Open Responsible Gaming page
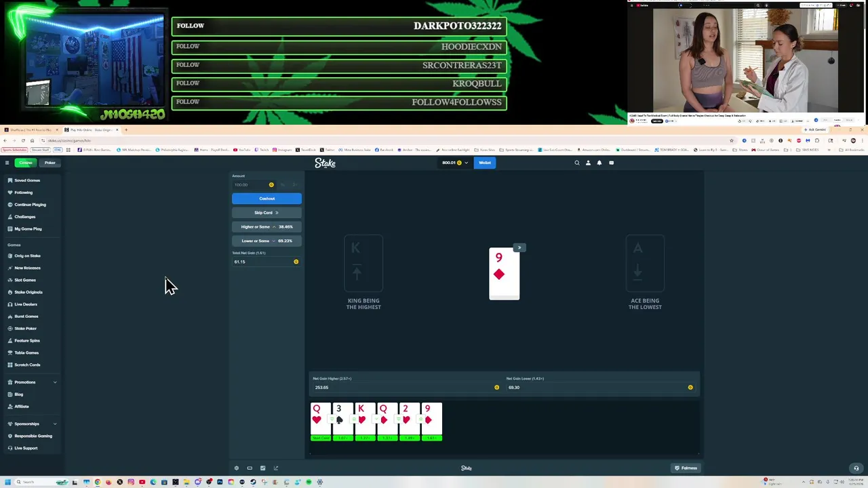The image size is (868, 488). (33, 436)
